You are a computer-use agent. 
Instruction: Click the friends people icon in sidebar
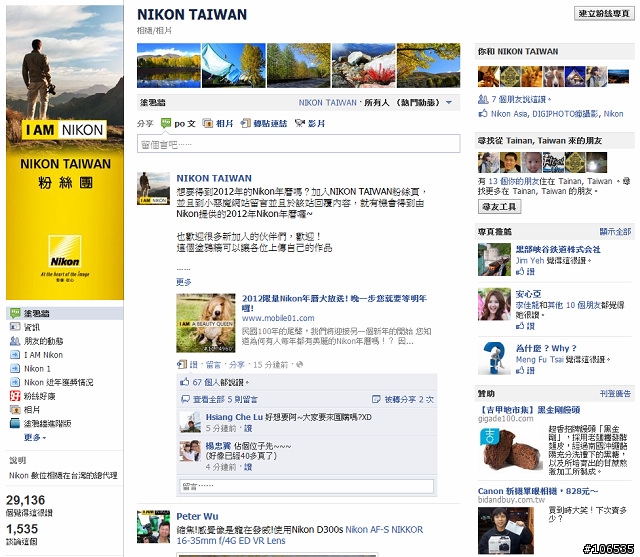[x=15, y=341]
